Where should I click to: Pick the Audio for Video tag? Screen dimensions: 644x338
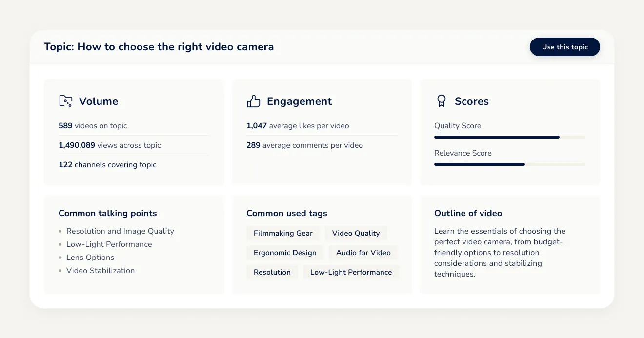tap(363, 253)
